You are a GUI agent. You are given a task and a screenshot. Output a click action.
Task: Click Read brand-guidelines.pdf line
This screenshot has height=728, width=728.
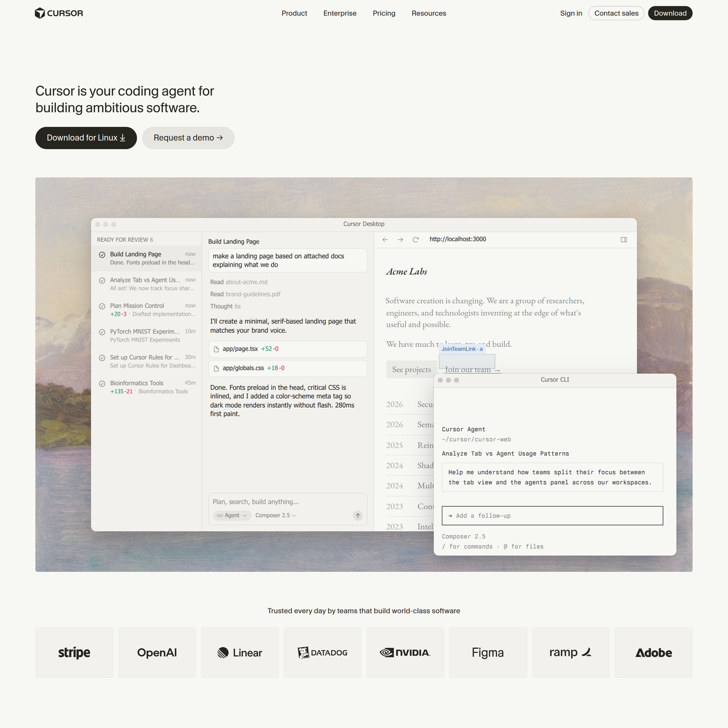click(245, 294)
